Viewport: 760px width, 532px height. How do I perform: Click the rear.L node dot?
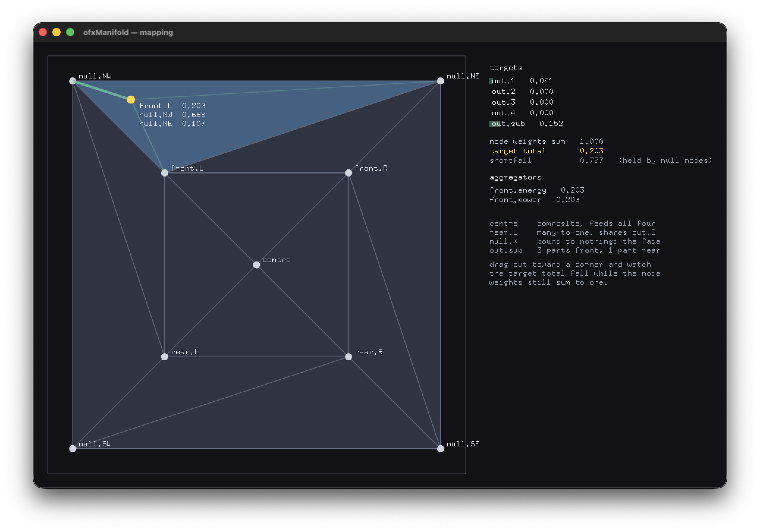164,357
